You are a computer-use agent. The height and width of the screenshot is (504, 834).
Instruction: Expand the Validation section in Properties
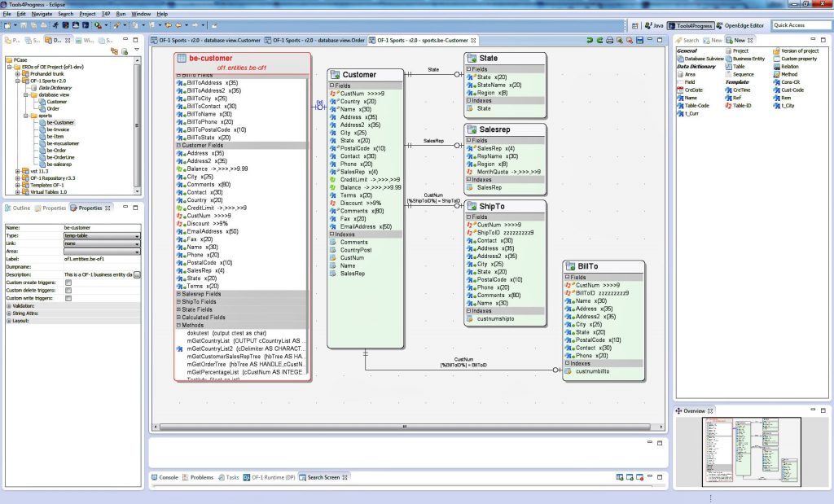coord(9,307)
